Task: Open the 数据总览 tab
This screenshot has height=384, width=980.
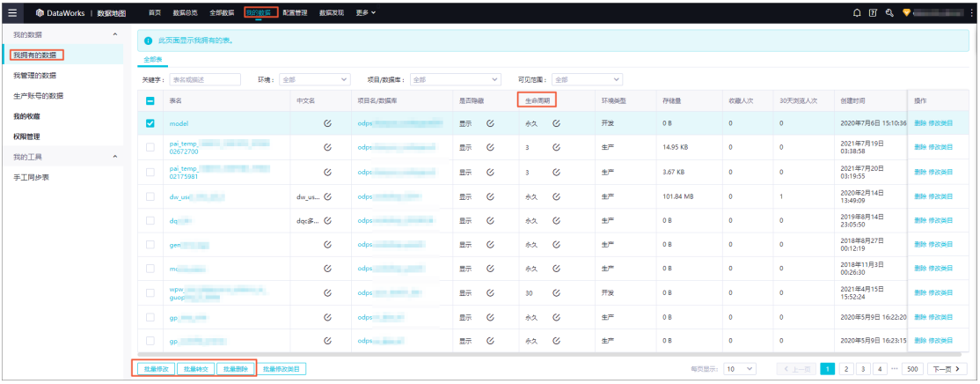Action: pos(185,12)
